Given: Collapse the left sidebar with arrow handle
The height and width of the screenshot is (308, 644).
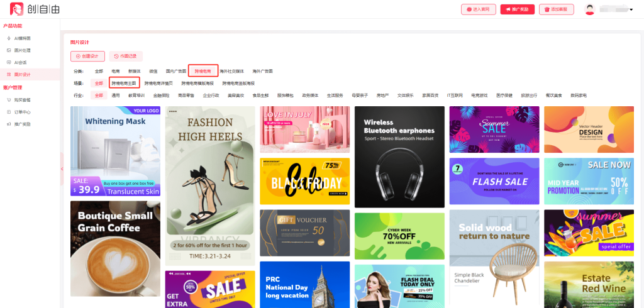Looking at the screenshot, I should pyautogui.click(x=62, y=169).
